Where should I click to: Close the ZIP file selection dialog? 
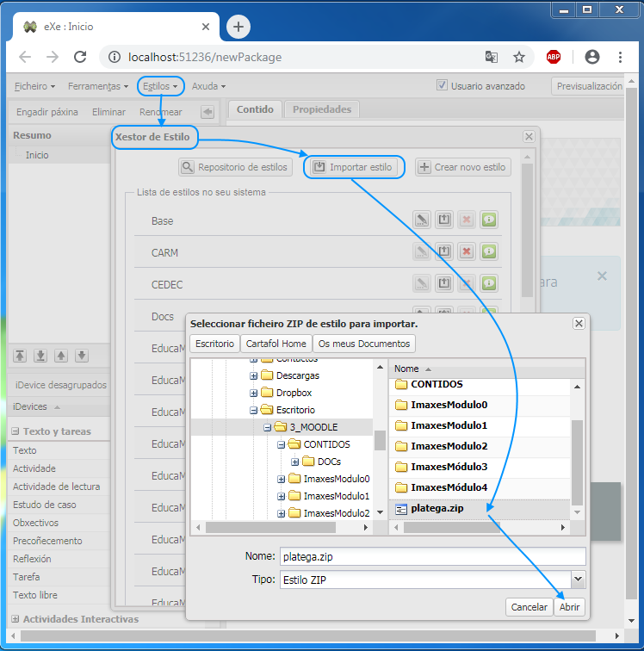pyautogui.click(x=579, y=323)
